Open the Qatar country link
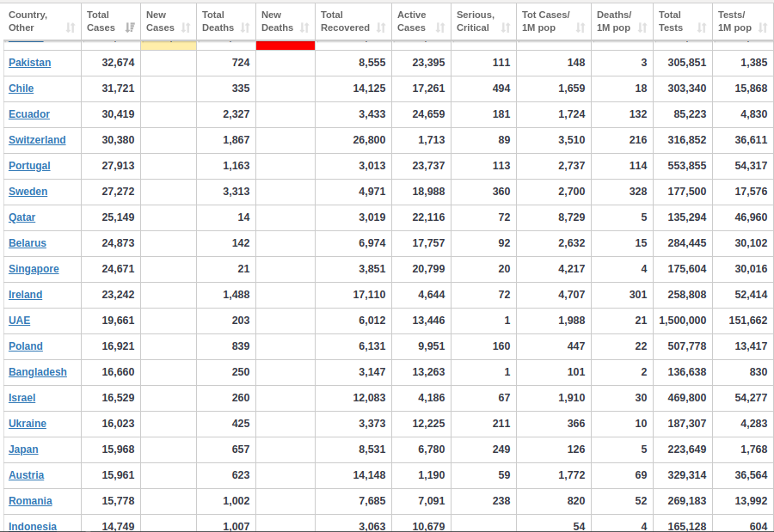 [x=22, y=217]
